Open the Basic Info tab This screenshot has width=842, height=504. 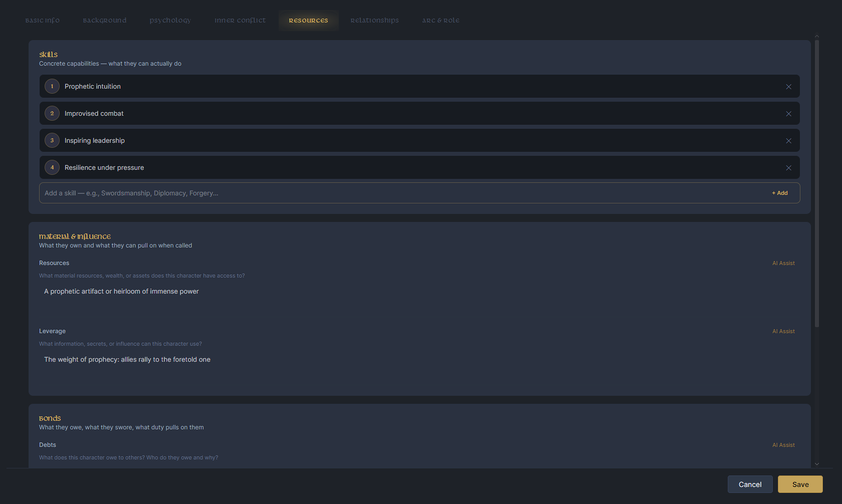click(x=42, y=20)
